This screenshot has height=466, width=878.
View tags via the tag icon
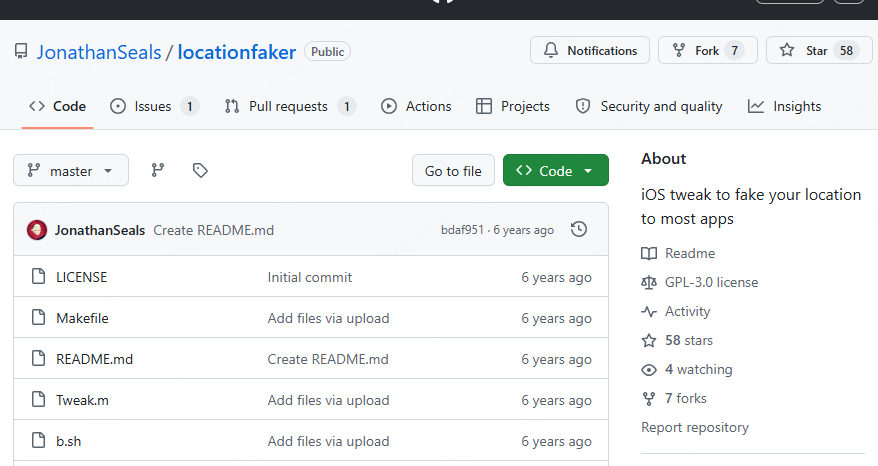[200, 170]
